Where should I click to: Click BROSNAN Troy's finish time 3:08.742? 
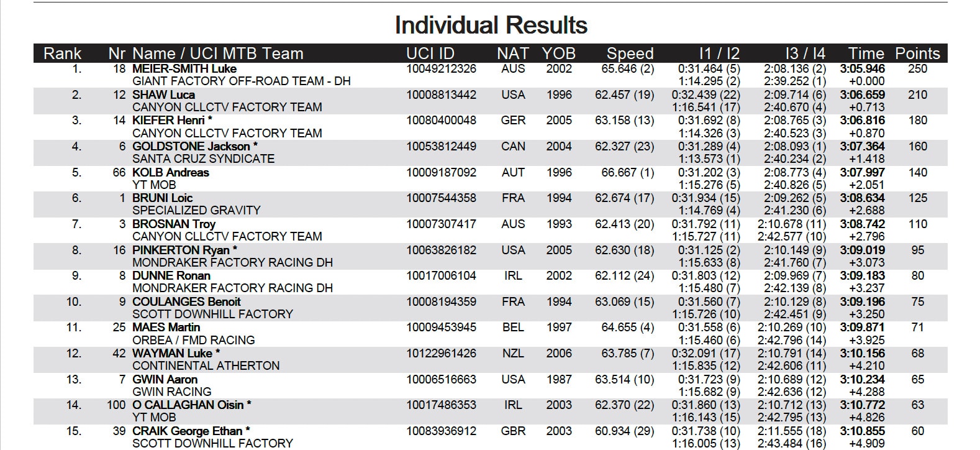click(x=862, y=224)
